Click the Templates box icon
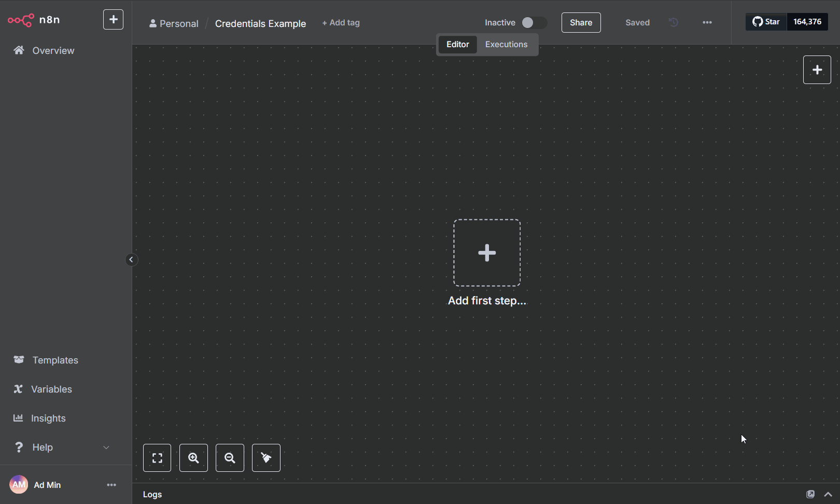 (x=19, y=359)
